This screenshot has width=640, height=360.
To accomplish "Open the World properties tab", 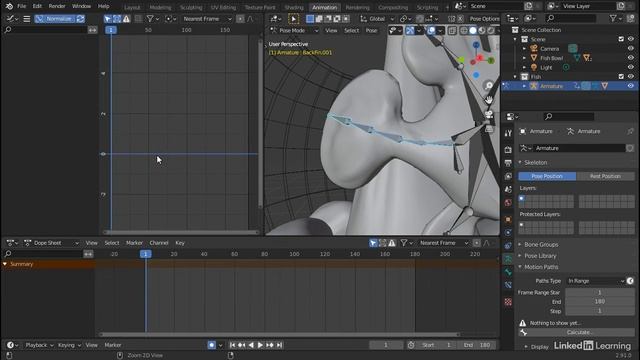I will (x=508, y=202).
